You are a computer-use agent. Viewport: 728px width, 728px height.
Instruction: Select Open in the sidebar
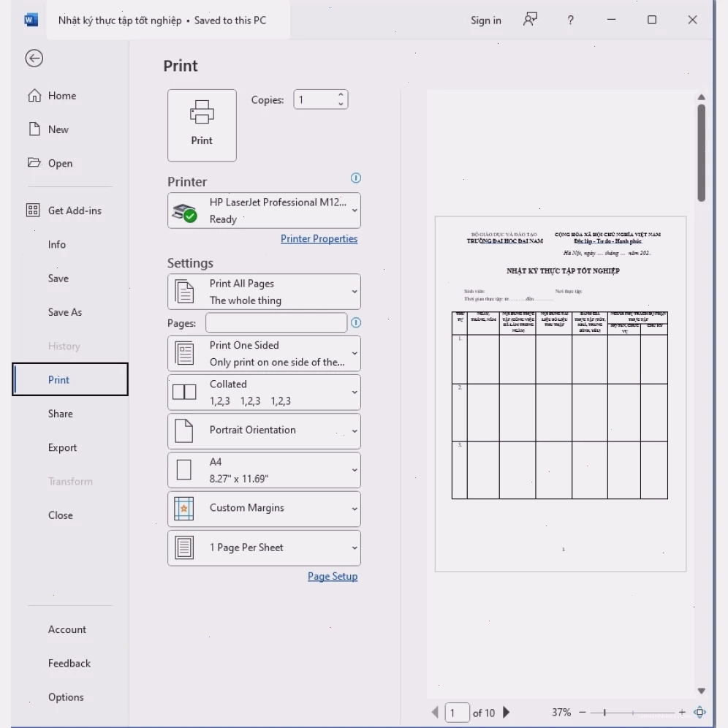pyautogui.click(x=69, y=164)
